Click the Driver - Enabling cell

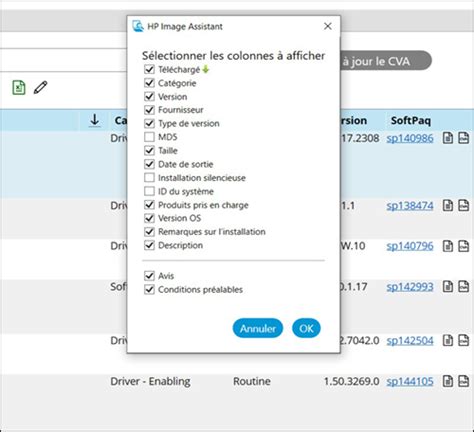(150, 381)
